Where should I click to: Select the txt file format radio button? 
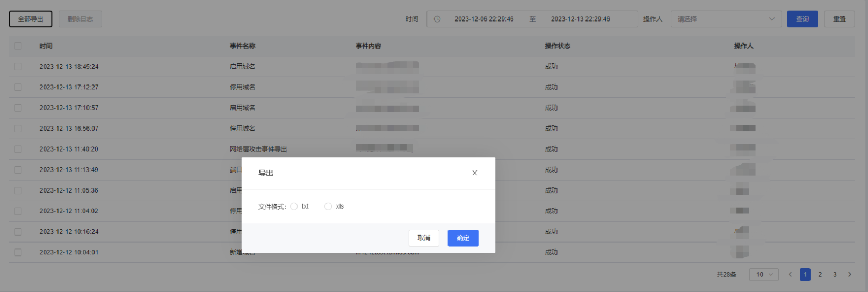[x=294, y=206]
